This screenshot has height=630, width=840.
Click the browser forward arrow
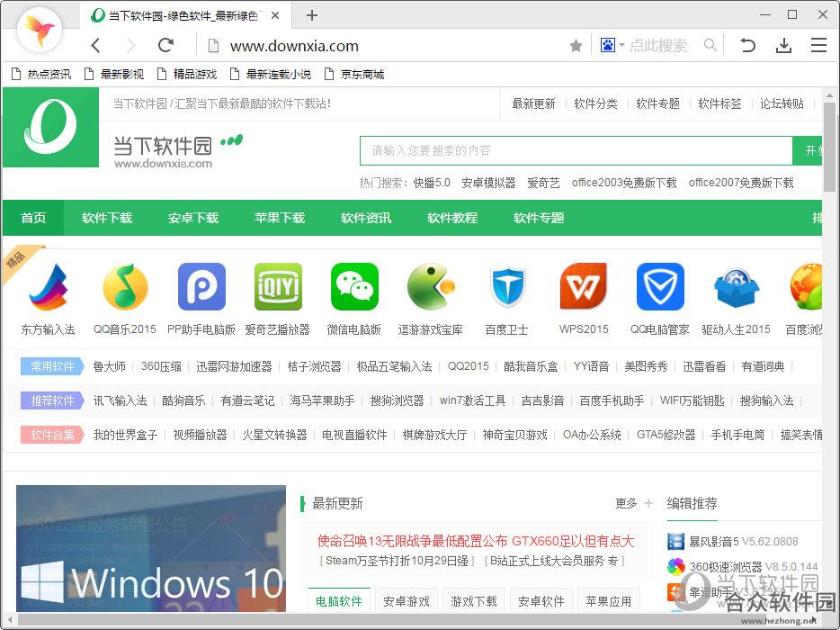pyautogui.click(x=130, y=46)
